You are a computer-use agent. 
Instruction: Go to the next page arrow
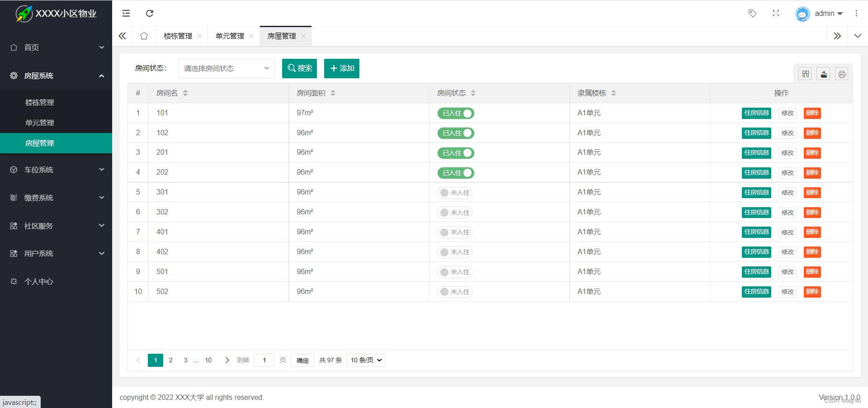point(227,361)
